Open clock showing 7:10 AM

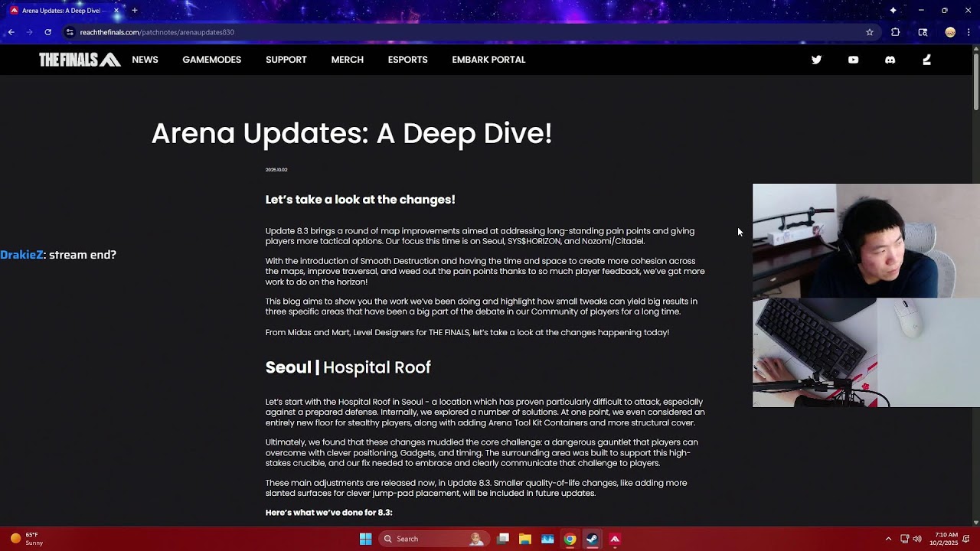945,539
